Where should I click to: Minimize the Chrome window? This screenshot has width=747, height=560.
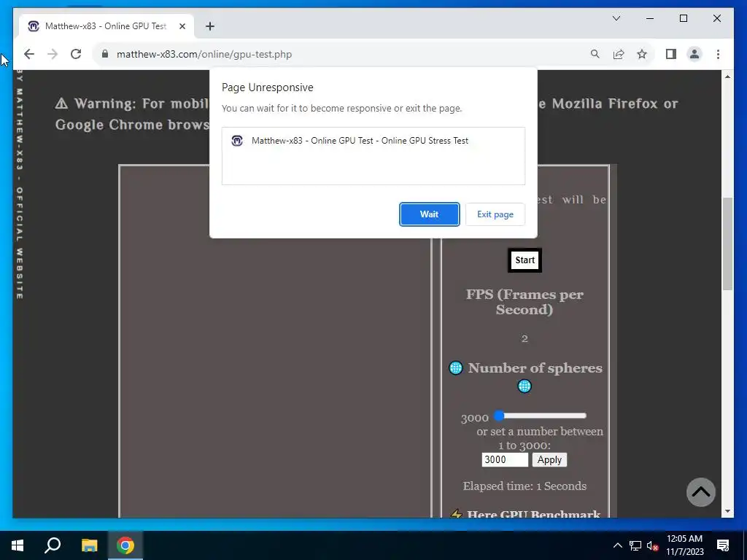coord(650,18)
